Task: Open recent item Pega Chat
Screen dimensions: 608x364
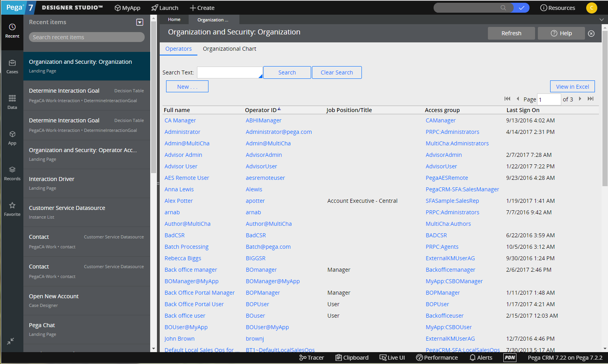Action: (x=87, y=330)
